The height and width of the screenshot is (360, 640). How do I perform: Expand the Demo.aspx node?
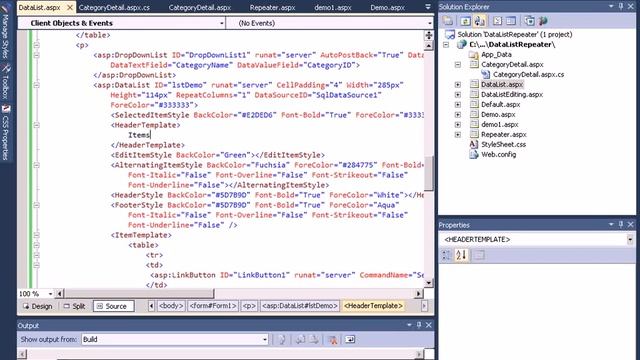(458, 114)
